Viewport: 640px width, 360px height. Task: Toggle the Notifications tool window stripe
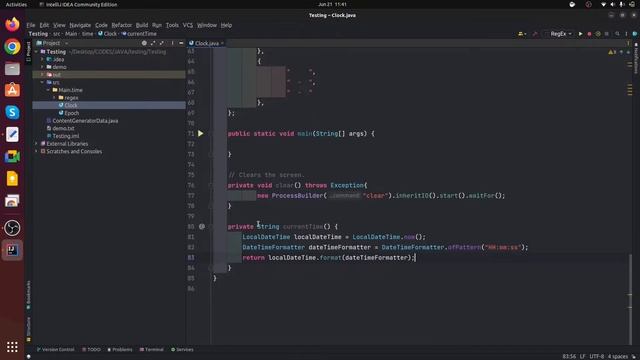coord(636,58)
